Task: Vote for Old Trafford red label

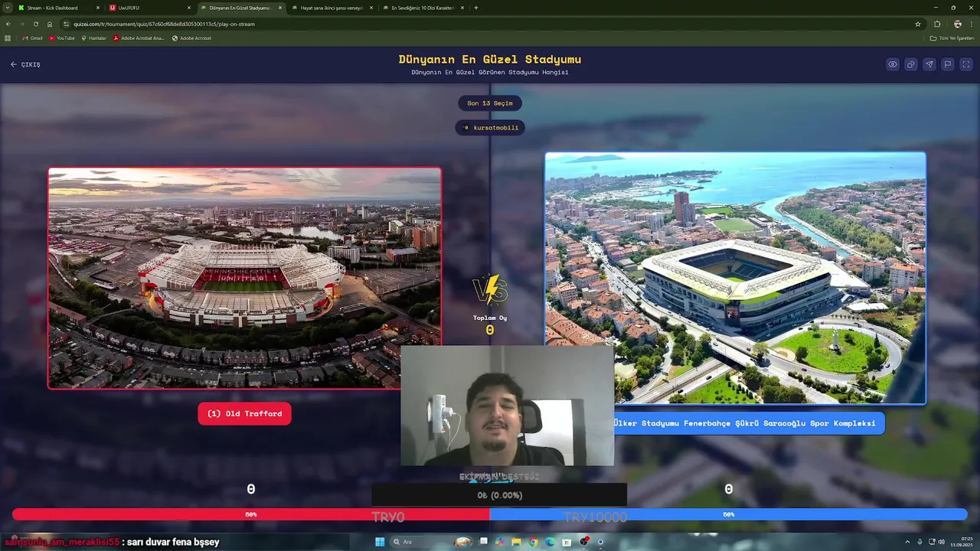Action: (x=244, y=414)
